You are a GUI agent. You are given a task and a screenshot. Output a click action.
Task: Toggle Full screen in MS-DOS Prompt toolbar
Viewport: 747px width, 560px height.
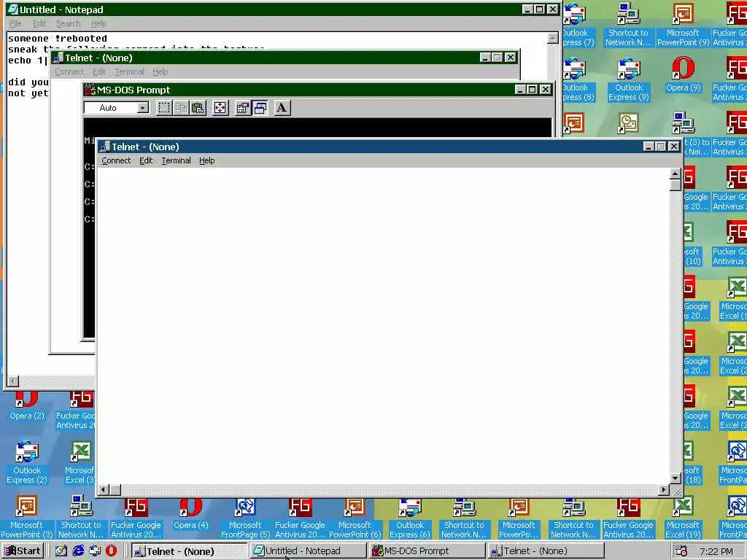(220, 108)
